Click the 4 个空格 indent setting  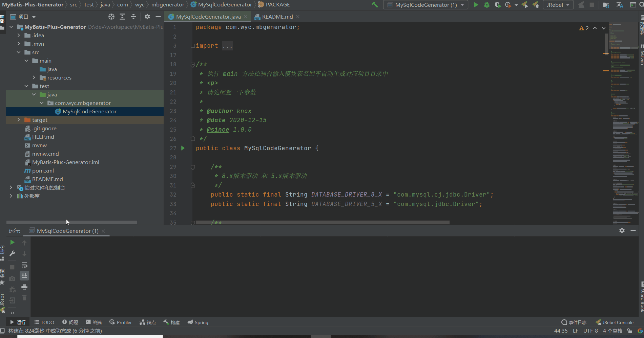click(612, 331)
